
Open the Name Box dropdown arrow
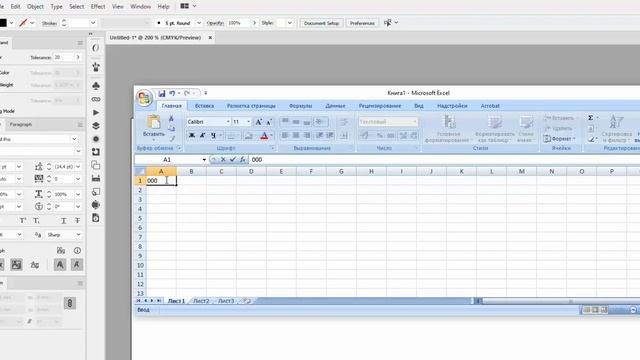click(204, 160)
